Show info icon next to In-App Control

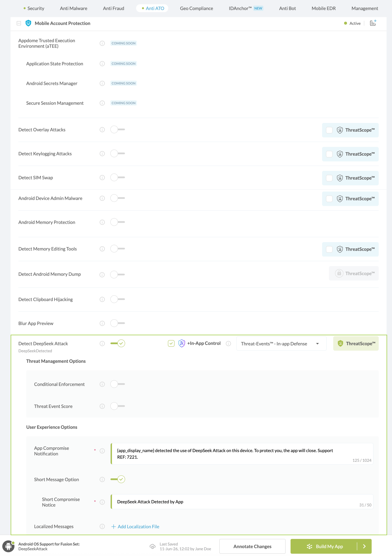pos(228,344)
